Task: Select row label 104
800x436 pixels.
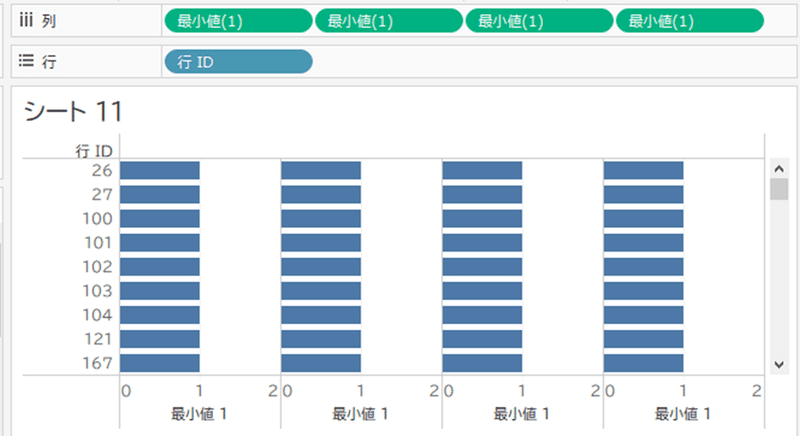Action: tap(97, 315)
